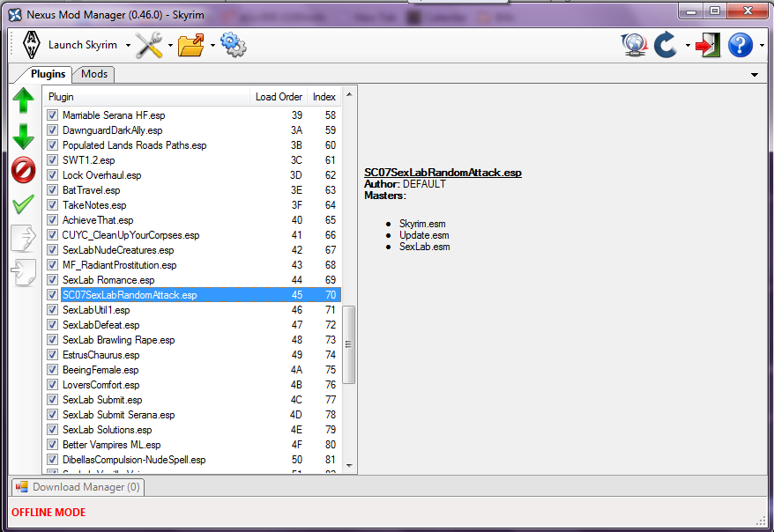Select the MF_RadiantProstitution.esp row
The image size is (774, 532).
[192, 265]
